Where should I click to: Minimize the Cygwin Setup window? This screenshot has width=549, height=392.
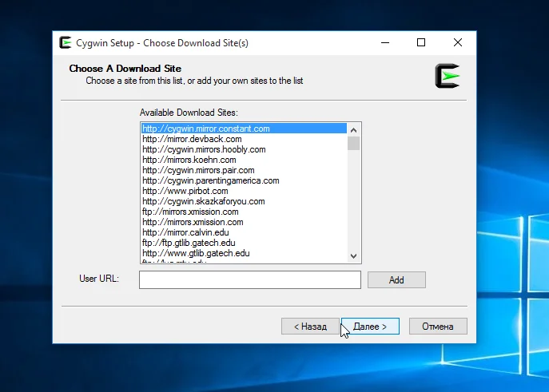(385, 42)
